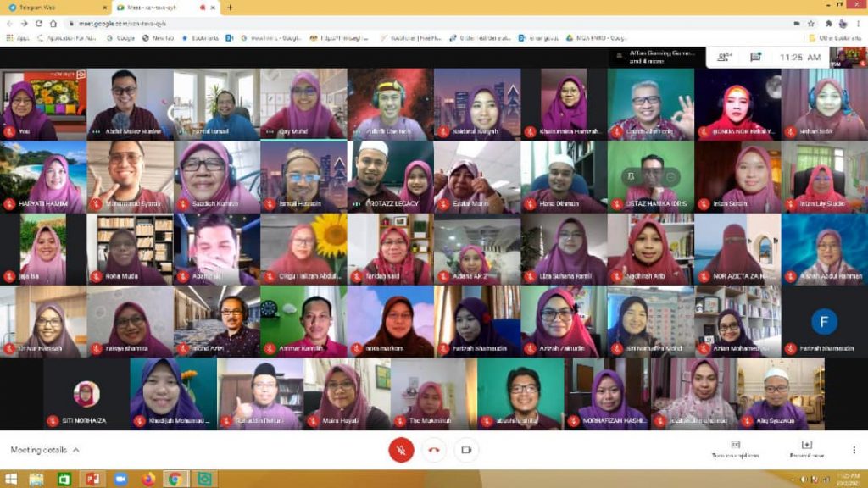The width and height of the screenshot is (868, 488).
Task: Open Firefox from the Windows taskbar
Action: (x=148, y=480)
